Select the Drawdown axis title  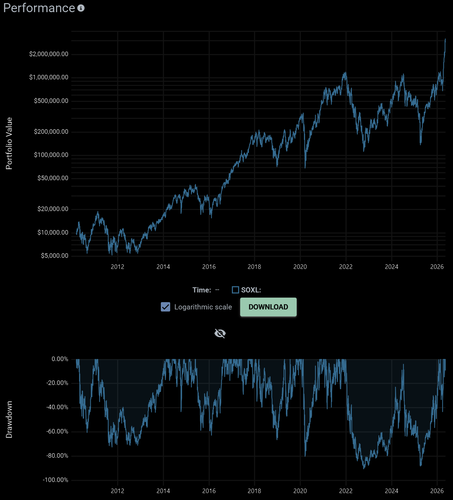pyautogui.click(x=9, y=419)
